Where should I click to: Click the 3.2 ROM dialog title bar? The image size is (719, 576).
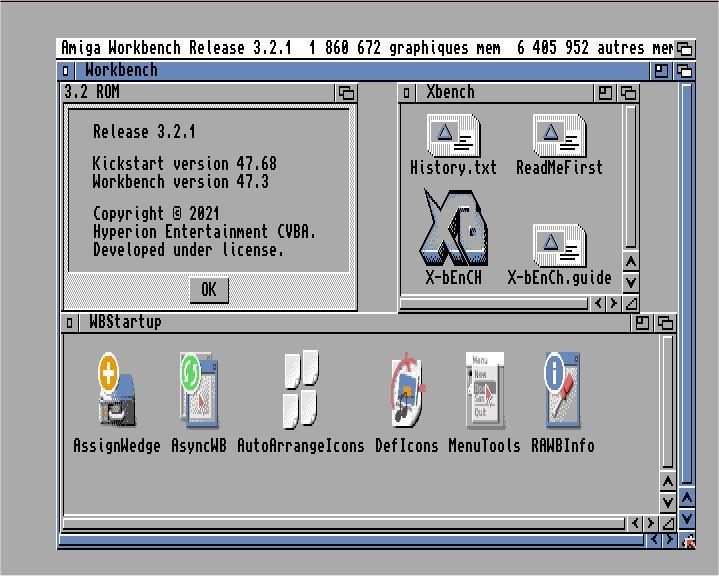point(198,93)
